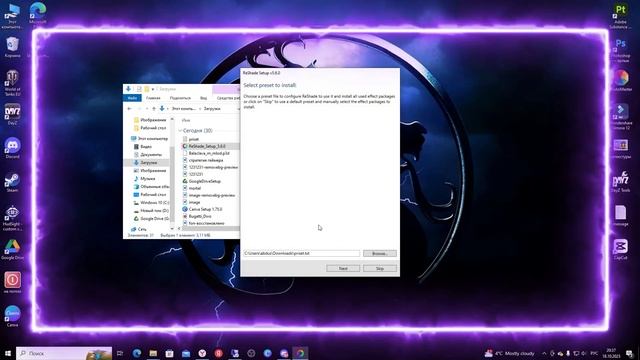The width and height of the screenshot is (640, 360).
Task: Click the preset file path input field
Action: click(302, 253)
